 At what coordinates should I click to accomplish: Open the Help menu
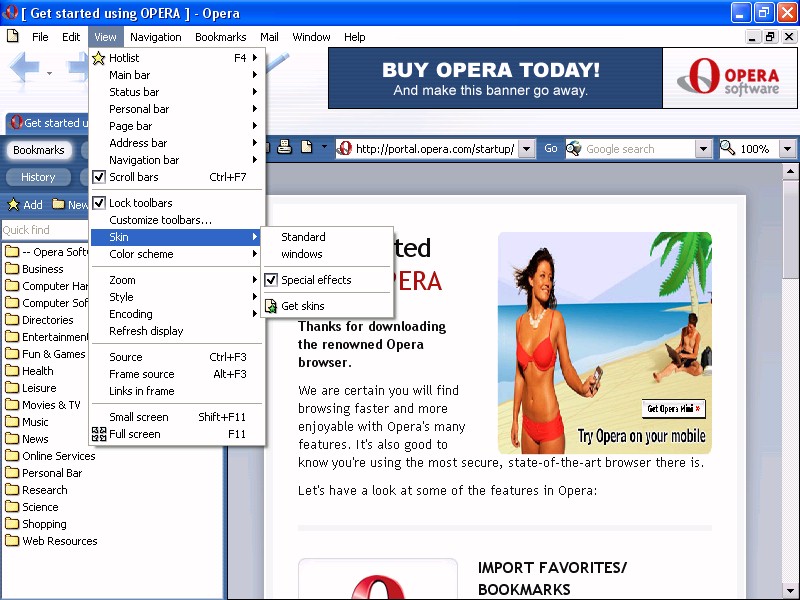click(x=354, y=37)
